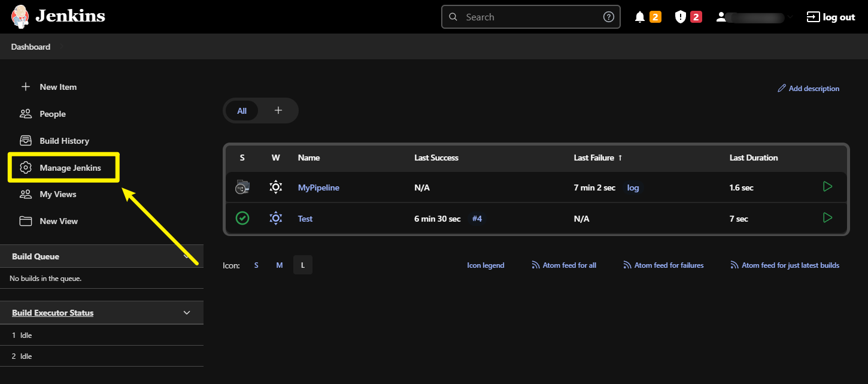This screenshot has height=384, width=868.
Task: Add a new view tab with plus
Action: (278, 111)
